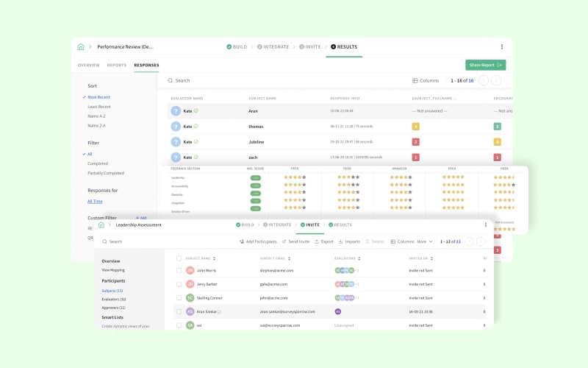
Task: Select Least Recent sort option
Action: [99, 107]
